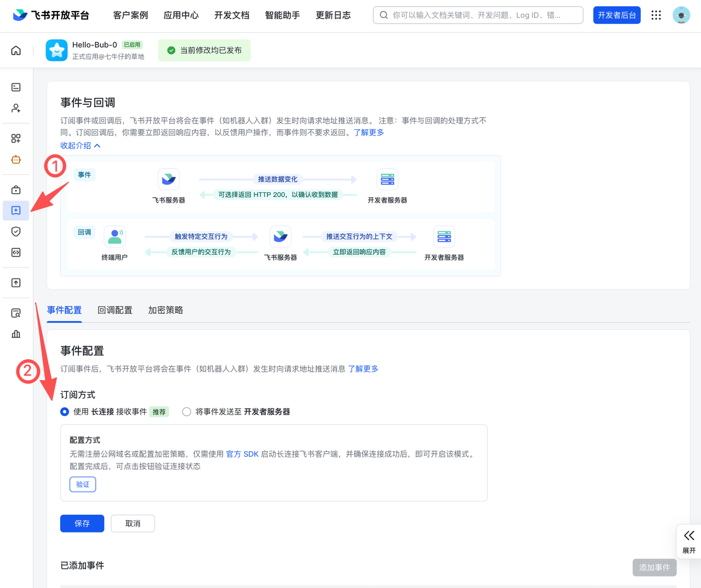Click the 已添加事件 heading
Screen dimensions: 701x588
coord(82,566)
